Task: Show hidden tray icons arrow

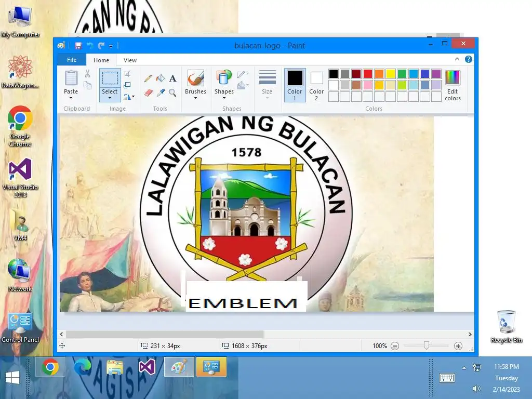Action: 464,368
